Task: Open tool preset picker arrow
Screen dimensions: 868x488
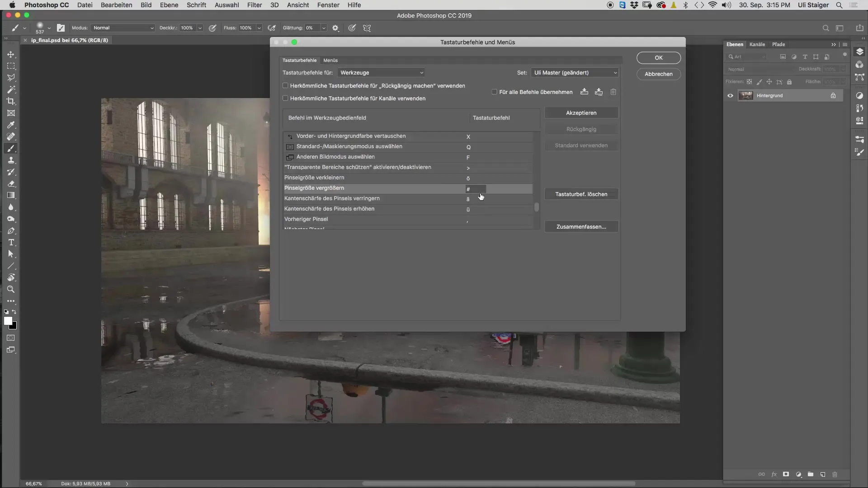Action: click(x=24, y=28)
